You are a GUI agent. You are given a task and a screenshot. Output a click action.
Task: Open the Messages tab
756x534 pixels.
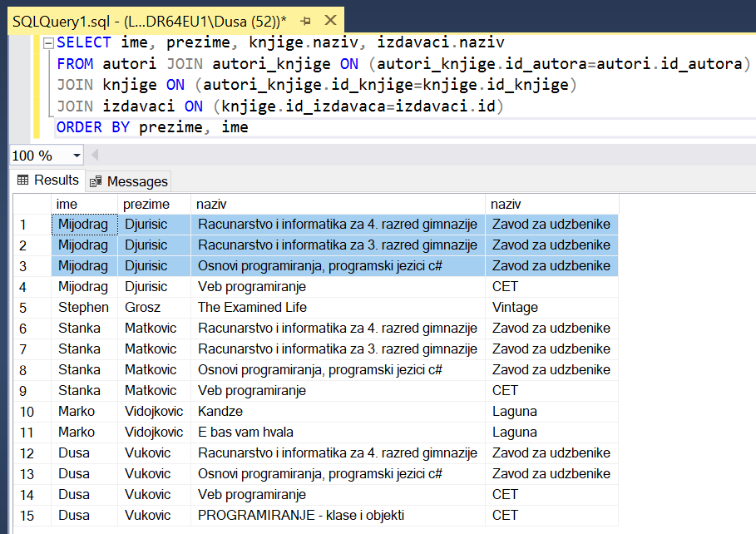[129, 181]
